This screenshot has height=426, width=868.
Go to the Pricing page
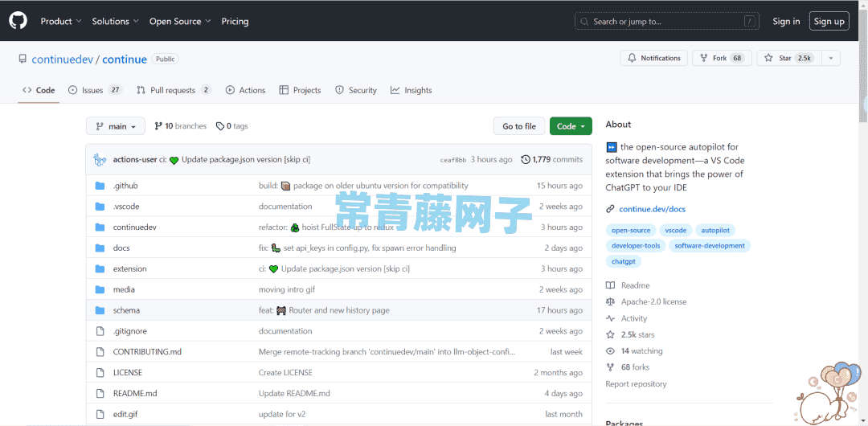(235, 21)
